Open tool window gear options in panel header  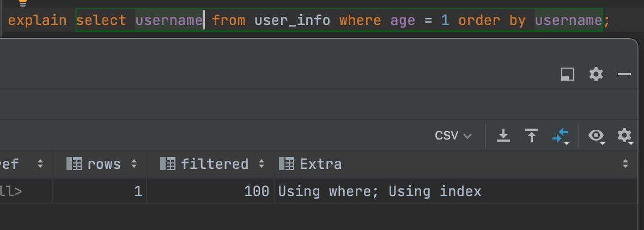pyautogui.click(x=596, y=74)
